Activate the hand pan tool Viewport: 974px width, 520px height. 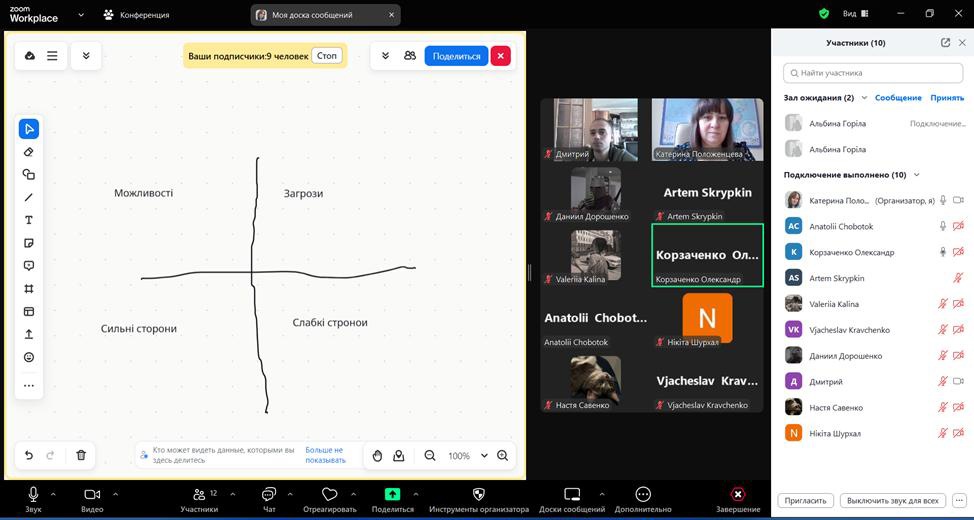click(x=377, y=455)
